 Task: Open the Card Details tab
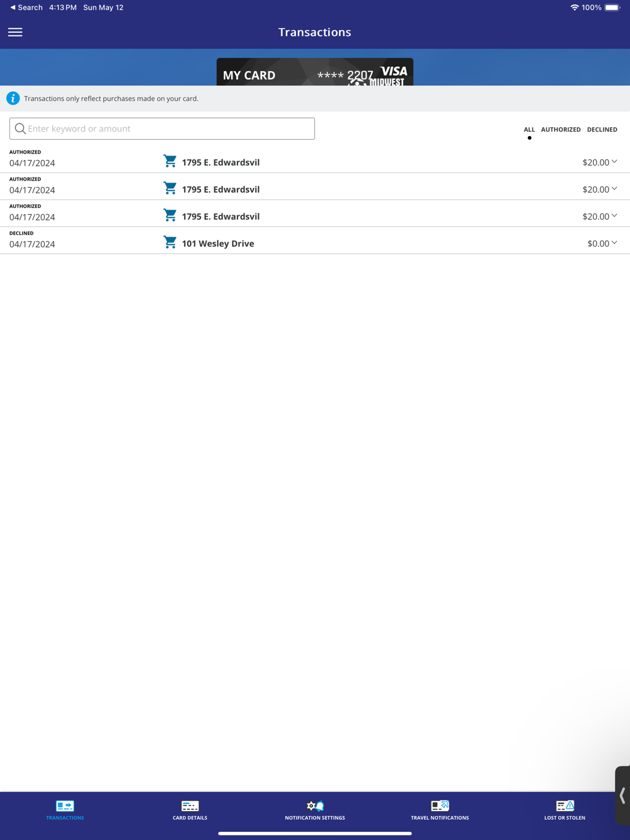pos(190,810)
